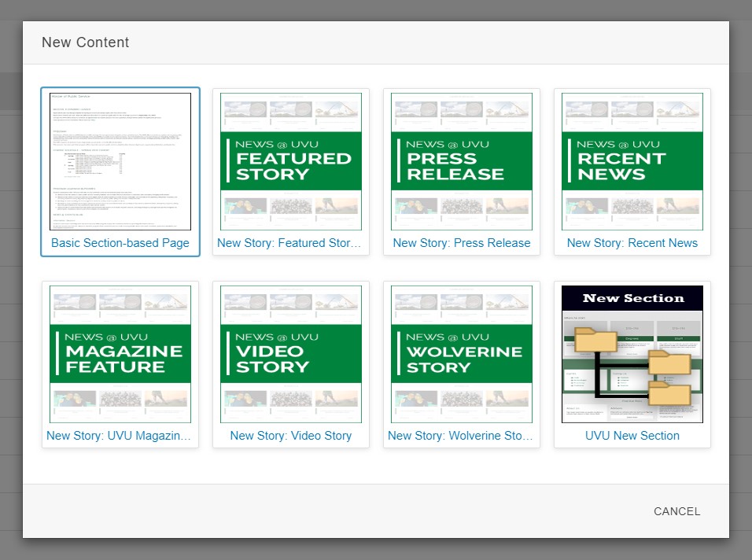This screenshot has height=560, width=752.
Task: Pick the Press Release template image
Action: click(462, 161)
